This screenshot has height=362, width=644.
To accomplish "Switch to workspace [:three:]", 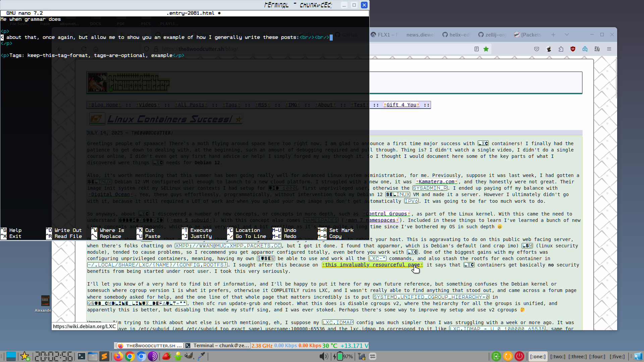I will (578, 357).
